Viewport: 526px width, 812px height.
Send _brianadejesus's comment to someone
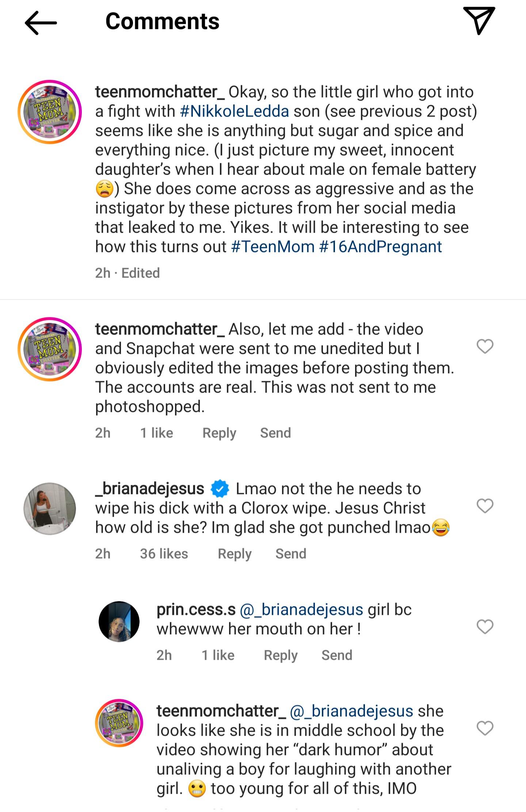tap(291, 554)
